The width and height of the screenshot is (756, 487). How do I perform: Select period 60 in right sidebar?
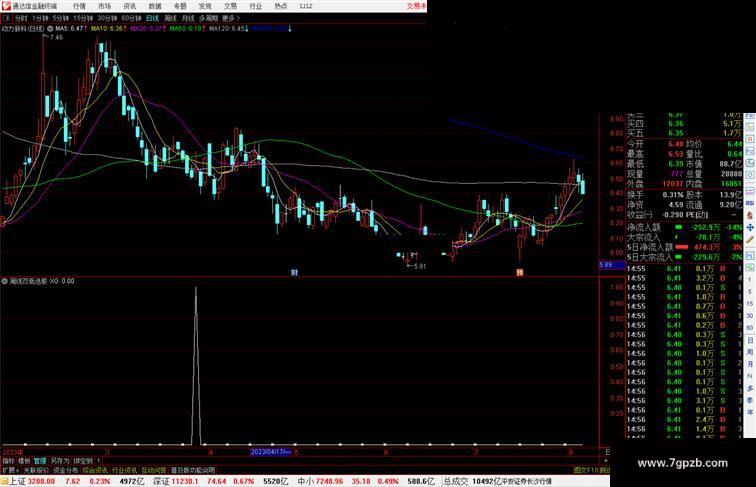(750, 328)
